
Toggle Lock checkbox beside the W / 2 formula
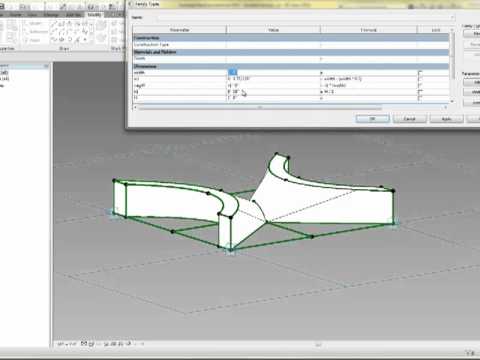point(420,91)
